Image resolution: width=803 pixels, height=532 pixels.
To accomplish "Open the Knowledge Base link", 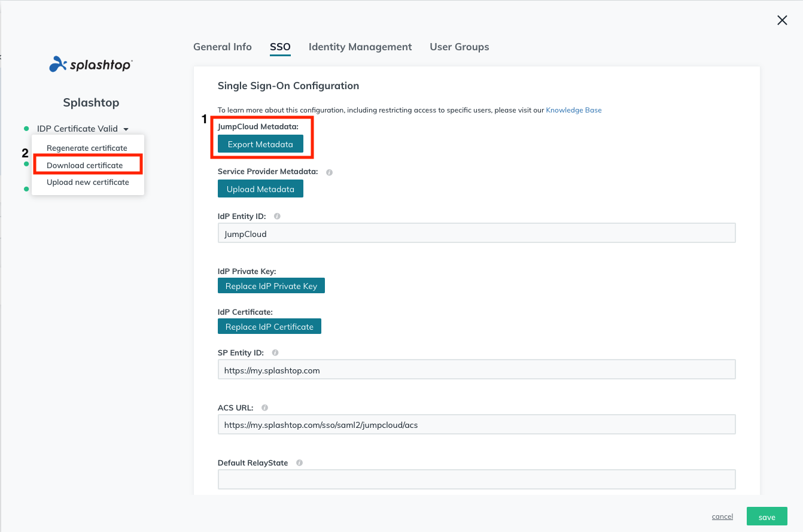I will click(x=574, y=110).
